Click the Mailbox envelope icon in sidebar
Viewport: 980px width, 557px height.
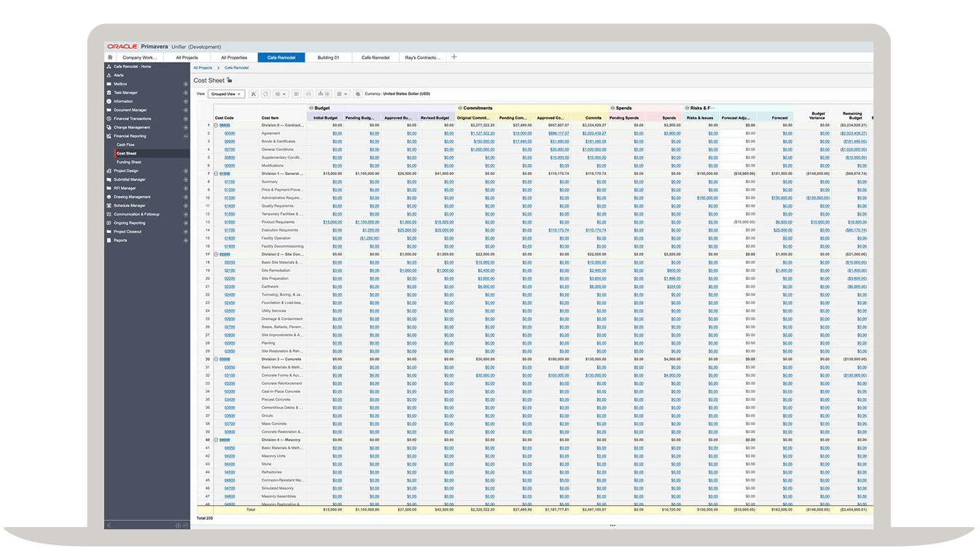tap(109, 84)
